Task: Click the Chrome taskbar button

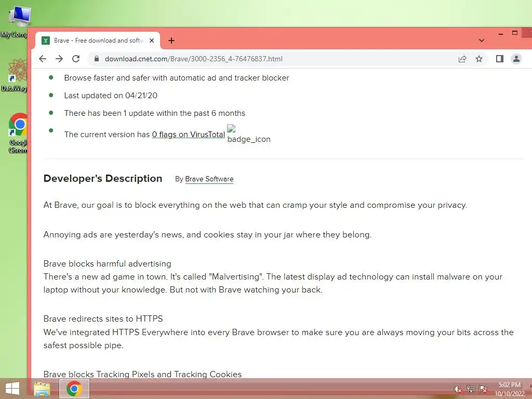Action: pos(74,389)
